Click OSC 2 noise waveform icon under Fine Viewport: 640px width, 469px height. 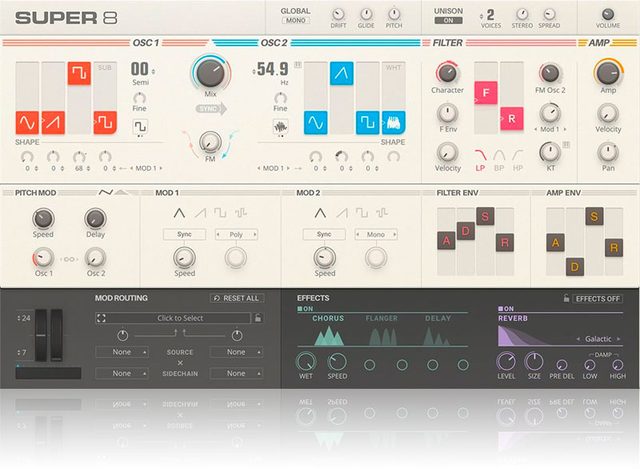tap(280, 127)
